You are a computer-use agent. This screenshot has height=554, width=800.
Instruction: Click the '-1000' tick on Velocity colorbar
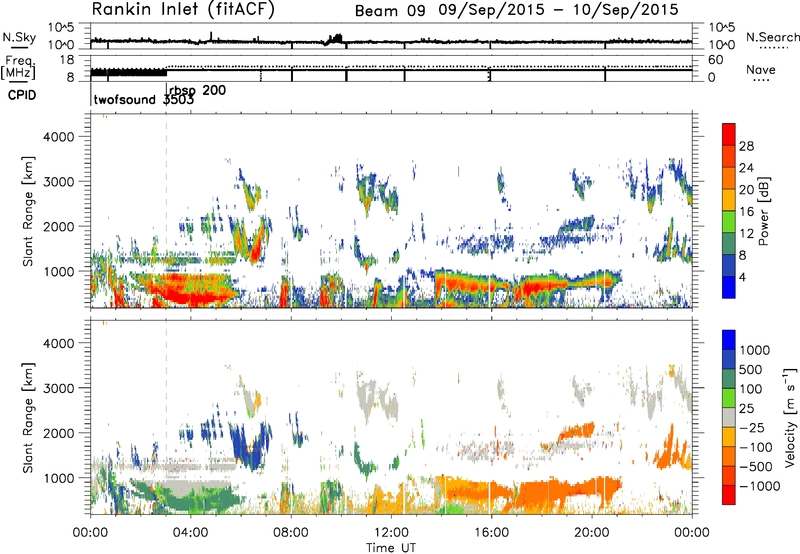pyautogui.click(x=759, y=486)
